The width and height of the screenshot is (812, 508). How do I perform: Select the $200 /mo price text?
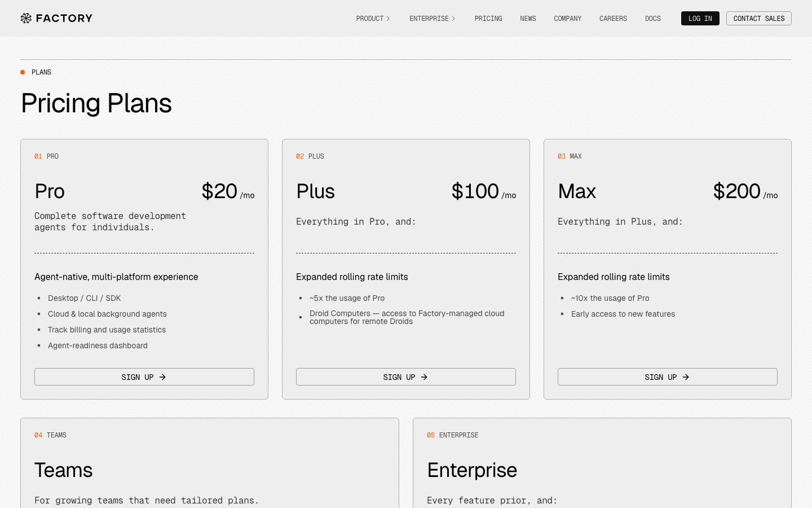click(x=745, y=191)
